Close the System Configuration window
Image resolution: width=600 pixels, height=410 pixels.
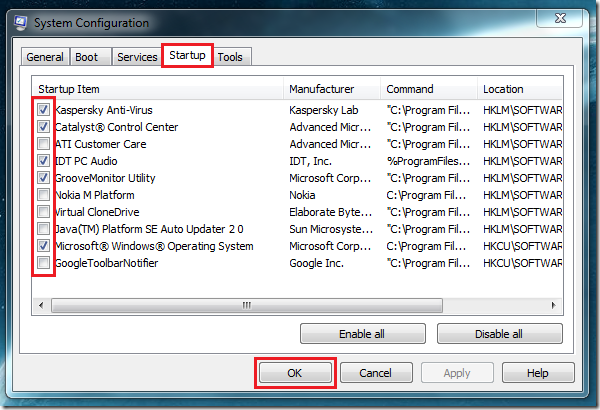click(560, 18)
